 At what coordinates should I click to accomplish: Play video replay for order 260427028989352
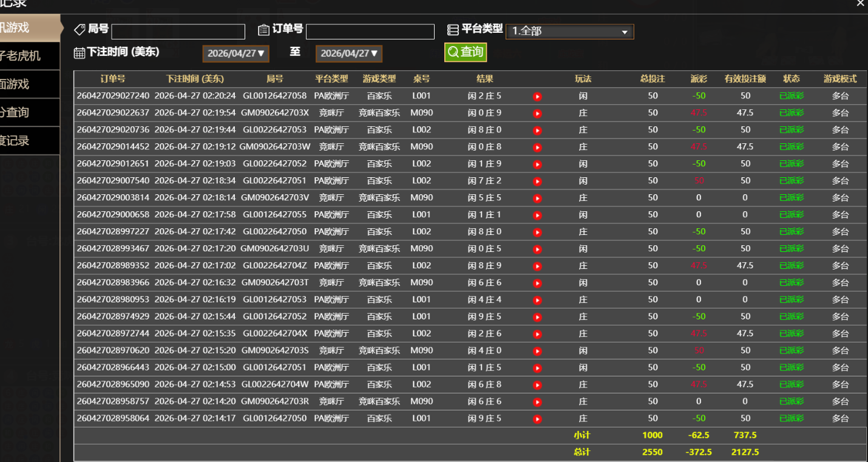pos(537,267)
